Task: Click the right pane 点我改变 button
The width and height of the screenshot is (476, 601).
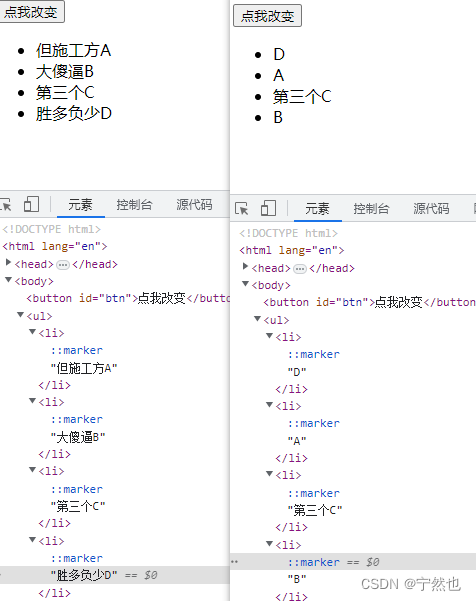Action: coord(267,16)
